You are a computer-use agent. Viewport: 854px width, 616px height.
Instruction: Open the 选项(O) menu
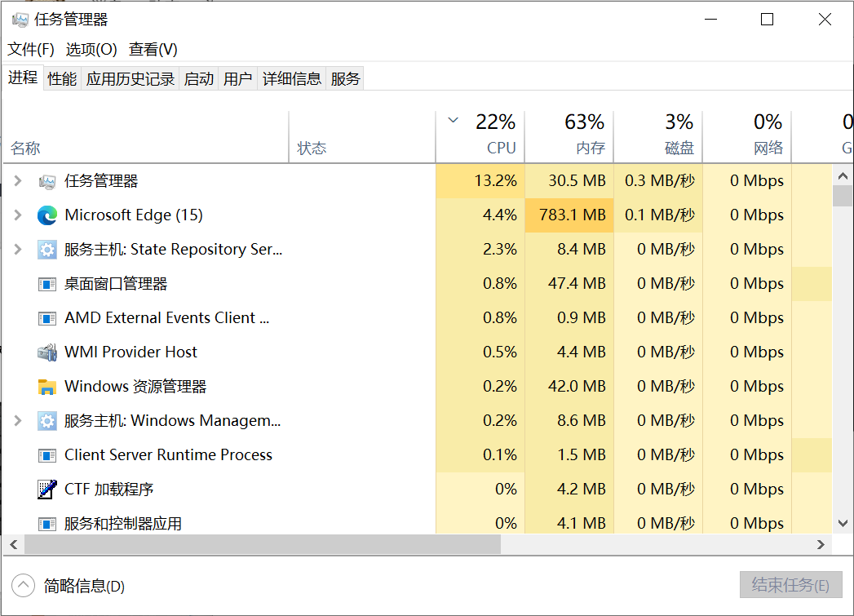click(91, 49)
